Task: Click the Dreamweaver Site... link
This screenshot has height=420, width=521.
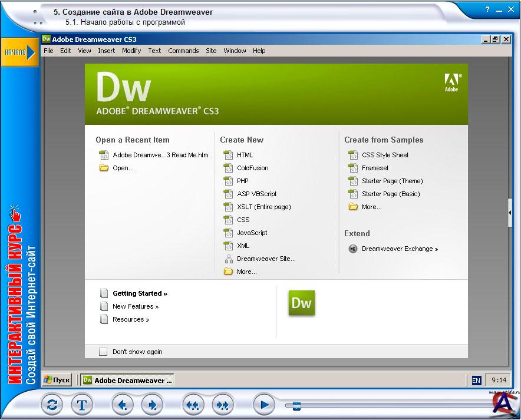Action: click(266, 259)
